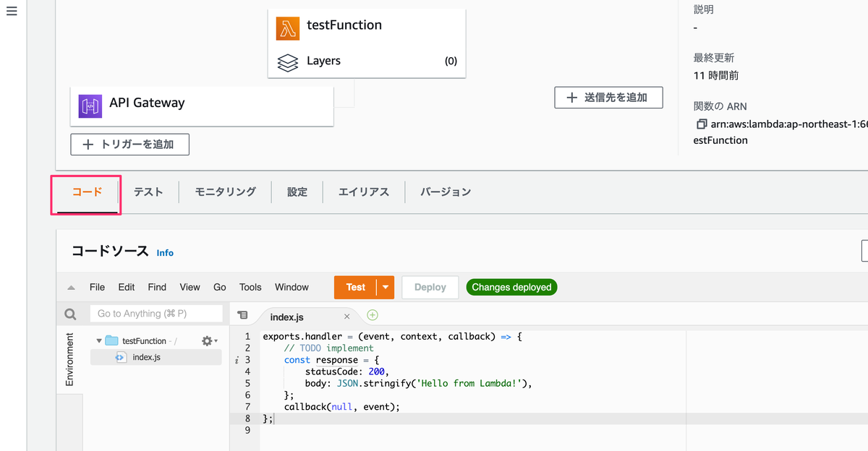Switch to the コード tab
Image resolution: width=868 pixels, height=451 pixels.
(87, 192)
